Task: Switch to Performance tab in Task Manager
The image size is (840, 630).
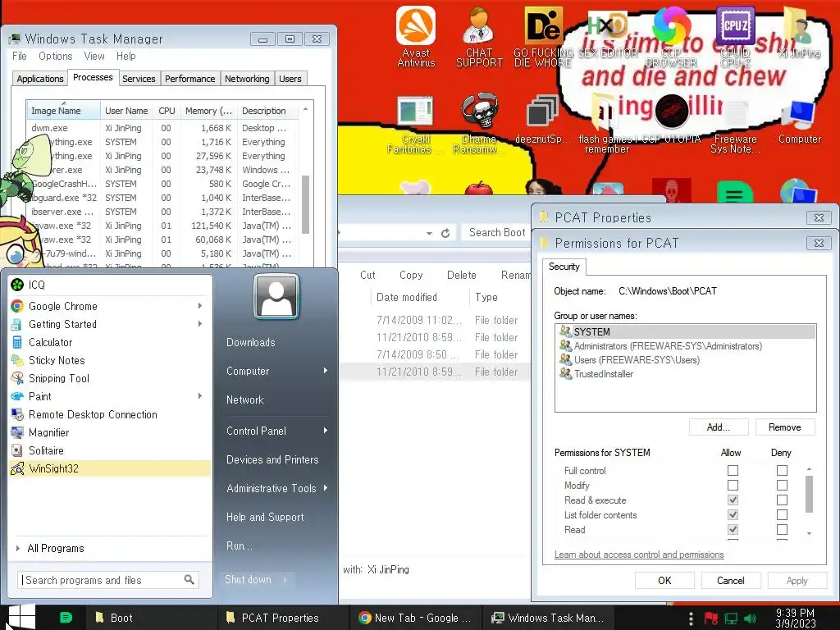Action: click(189, 79)
